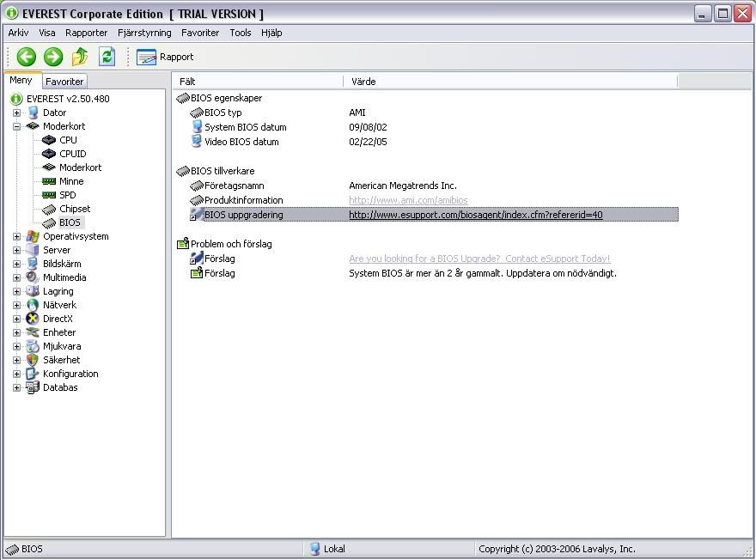Click the Säkerhet shield icon
Viewport: 756px width, 560px height.
33,360
